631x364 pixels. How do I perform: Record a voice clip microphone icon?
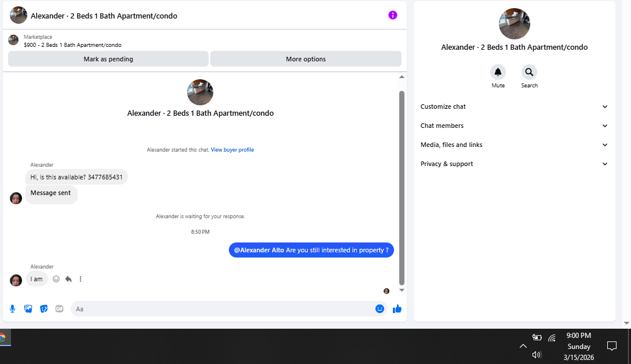pyautogui.click(x=13, y=308)
